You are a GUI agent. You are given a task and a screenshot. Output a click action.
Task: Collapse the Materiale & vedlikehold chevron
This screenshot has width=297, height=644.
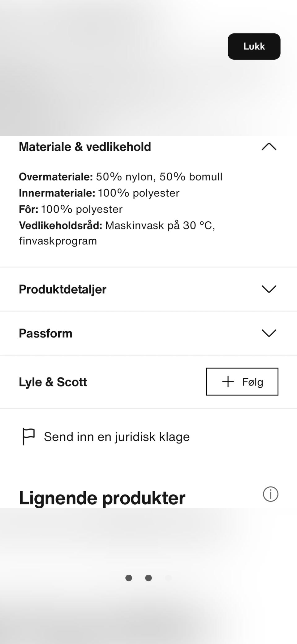point(269,147)
